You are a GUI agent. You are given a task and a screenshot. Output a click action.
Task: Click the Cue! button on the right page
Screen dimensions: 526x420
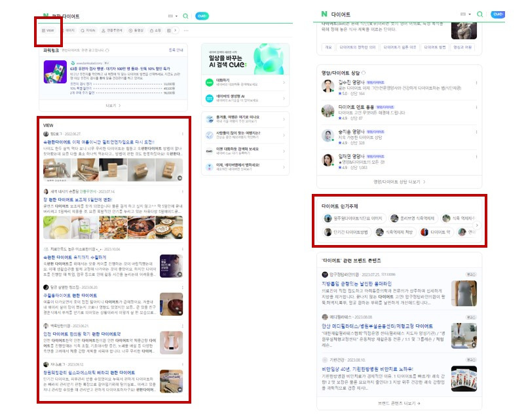point(498,14)
